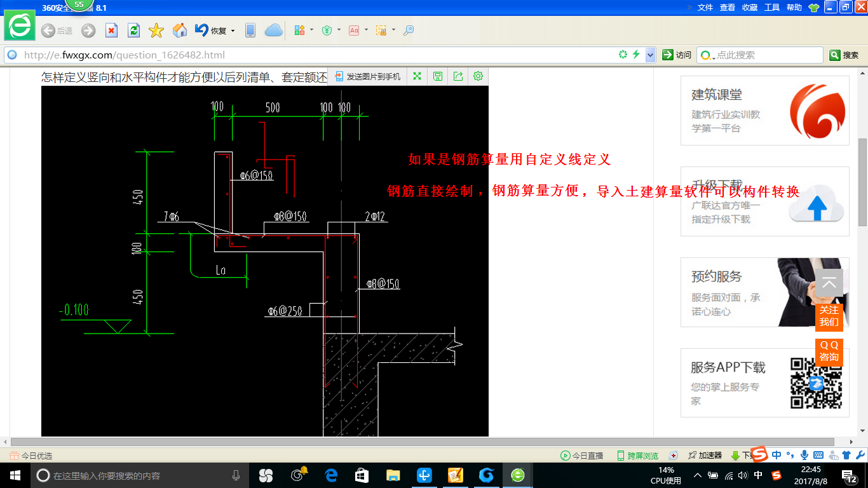Click 今日优选 in status bar
Image resolution: width=868 pixels, height=488 pixels.
click(31, 456)
